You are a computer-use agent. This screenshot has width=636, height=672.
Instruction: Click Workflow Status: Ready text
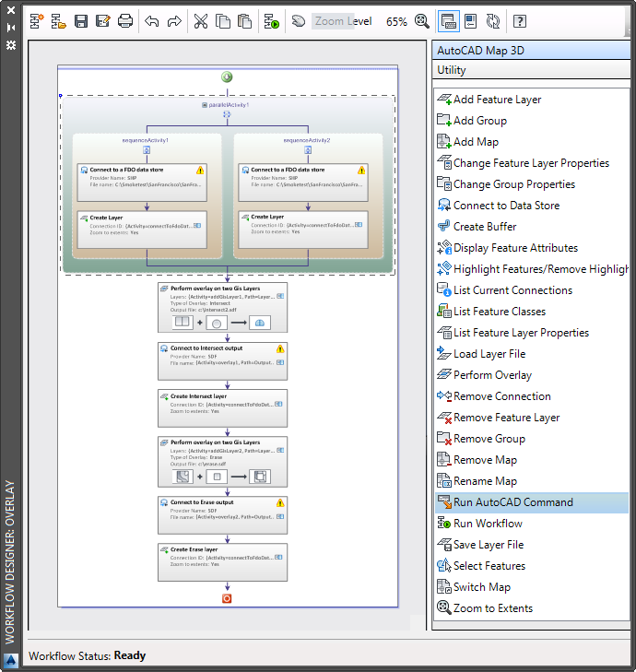87,655
